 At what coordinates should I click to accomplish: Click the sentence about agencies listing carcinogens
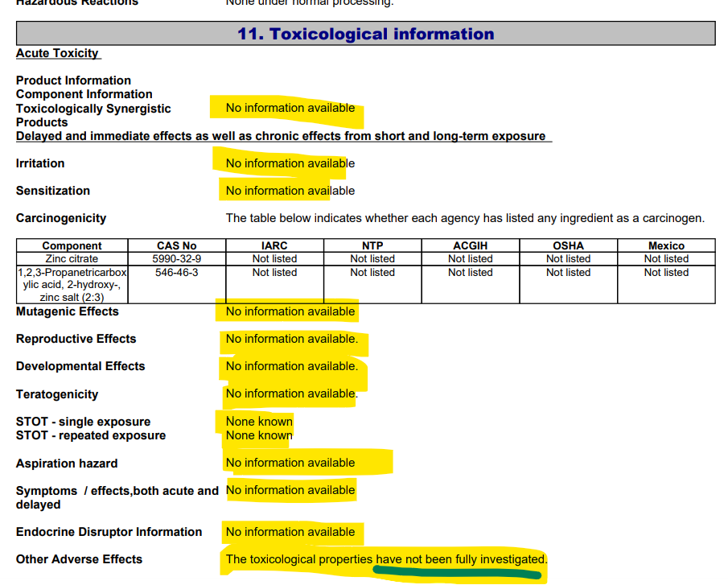pos(465,218)
